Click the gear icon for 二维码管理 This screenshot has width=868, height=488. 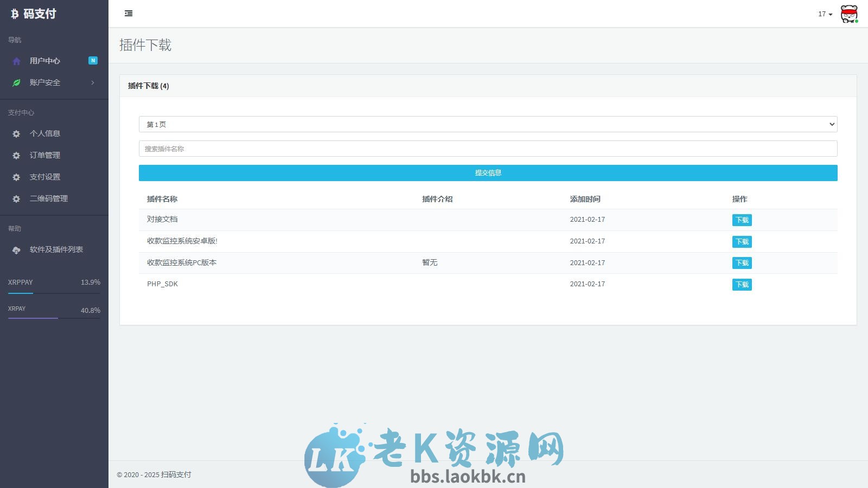pos(16,198)
